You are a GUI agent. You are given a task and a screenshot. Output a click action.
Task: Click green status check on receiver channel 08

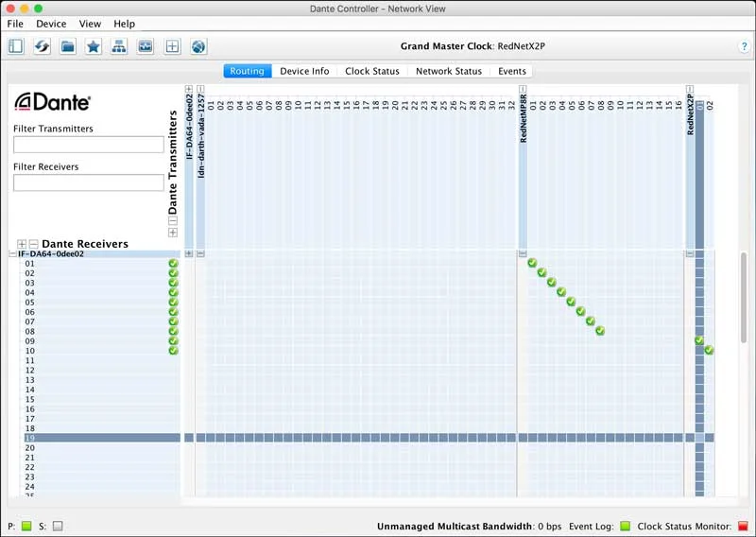point(174,331)
